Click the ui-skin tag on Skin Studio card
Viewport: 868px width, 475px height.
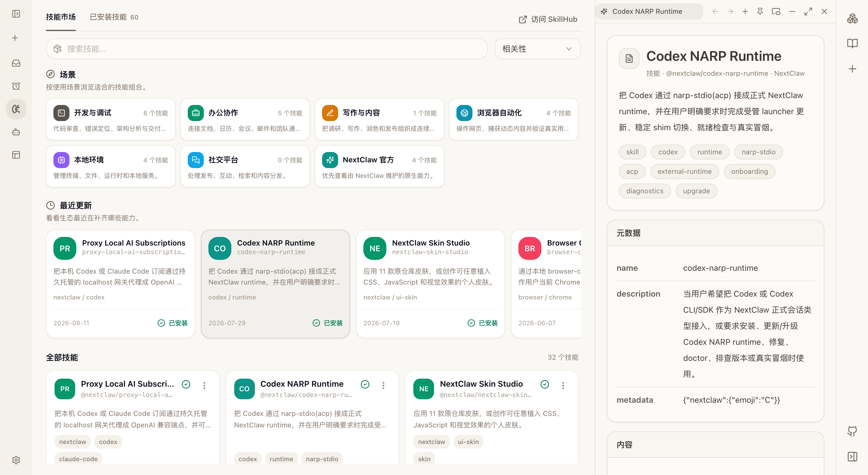click(x=468, y=442)
